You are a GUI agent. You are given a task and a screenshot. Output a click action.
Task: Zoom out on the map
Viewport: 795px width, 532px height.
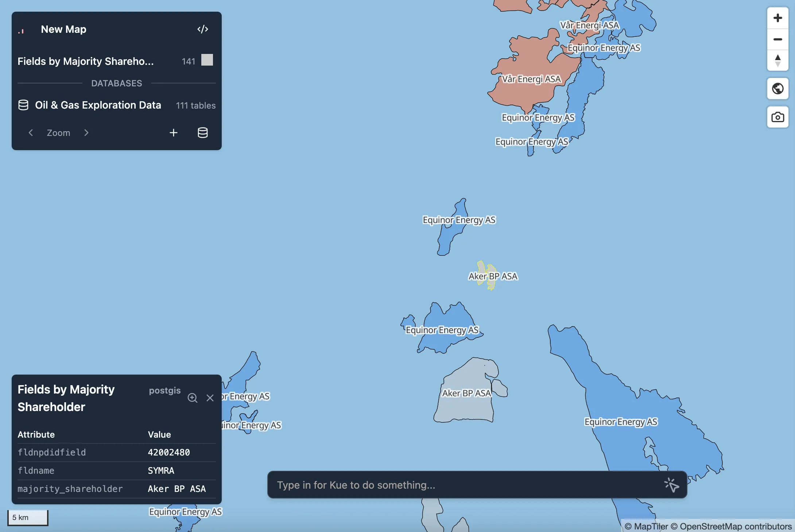coord(778,39)
